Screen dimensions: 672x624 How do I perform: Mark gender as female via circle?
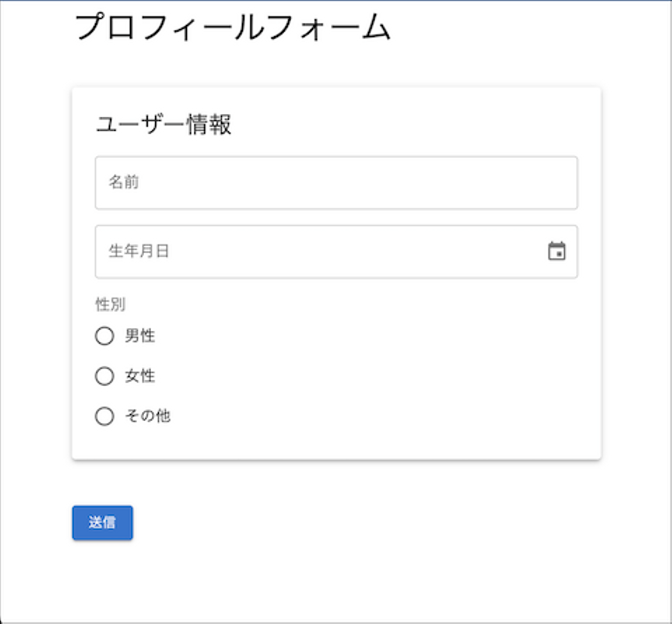coord(105,376)
